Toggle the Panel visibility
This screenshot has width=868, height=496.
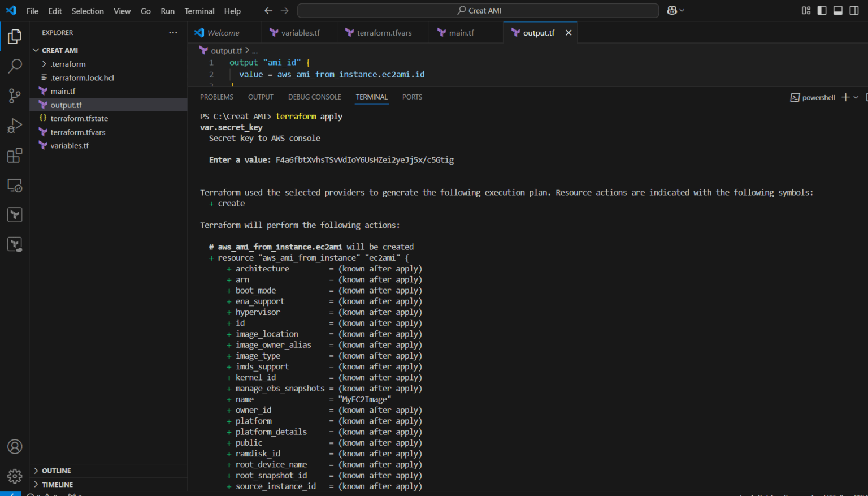point(837,10)
